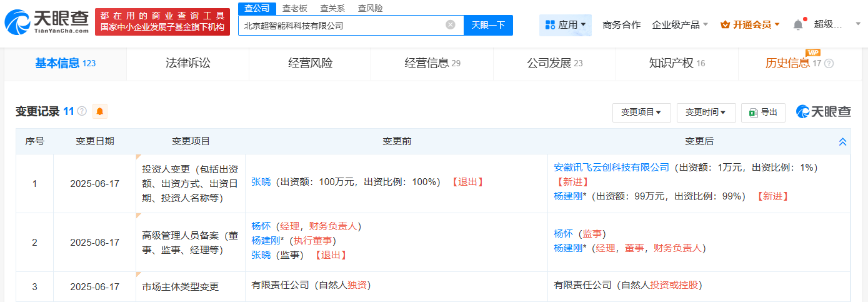The height and width of the screenshot is (302, 868).
Task: Open the notification bell in the header
Action: (798, 25)
